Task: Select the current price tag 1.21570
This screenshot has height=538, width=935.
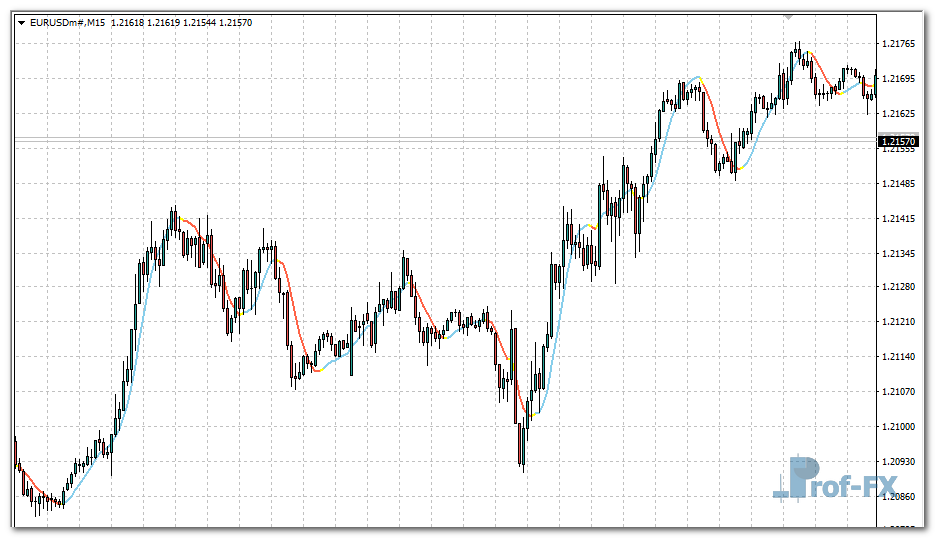Action: 899,142
